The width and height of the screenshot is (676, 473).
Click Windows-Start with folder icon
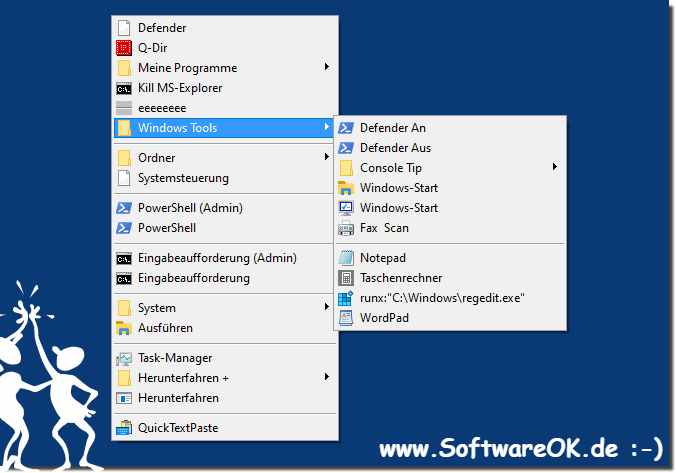click(x=450, y=188)
